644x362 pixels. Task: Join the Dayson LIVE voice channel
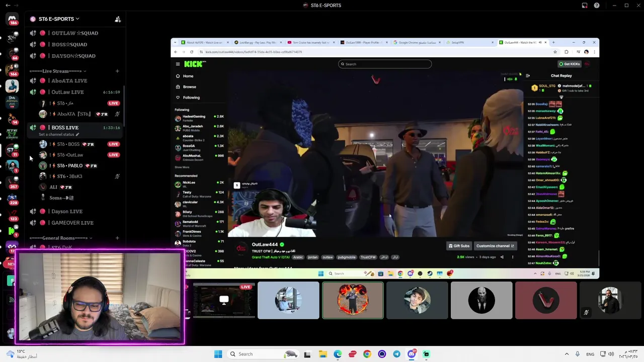pos(75,211)
